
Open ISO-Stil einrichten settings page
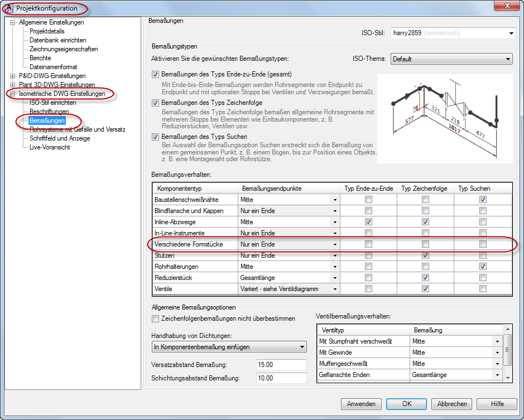(53, 103)
